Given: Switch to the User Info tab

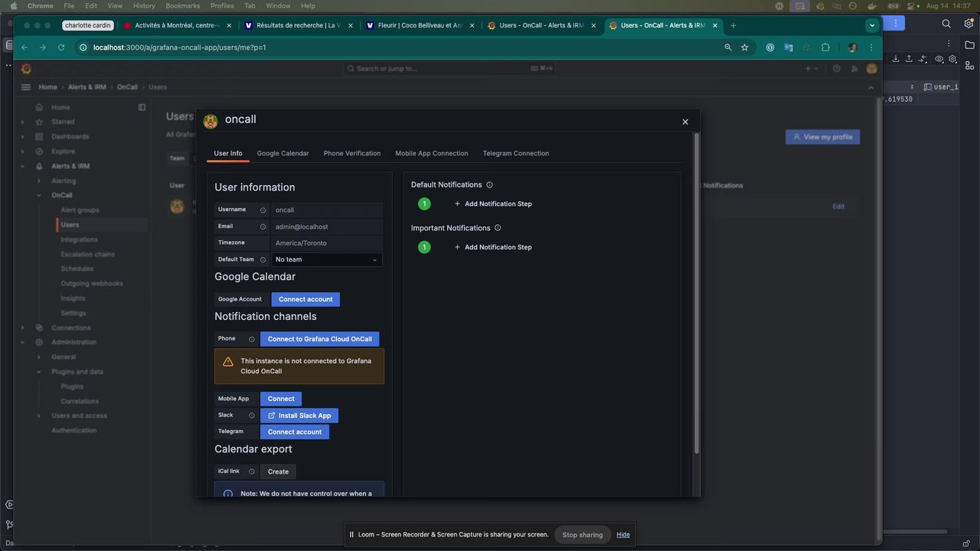Looking at the screenshot, I should tap(228, 153).
